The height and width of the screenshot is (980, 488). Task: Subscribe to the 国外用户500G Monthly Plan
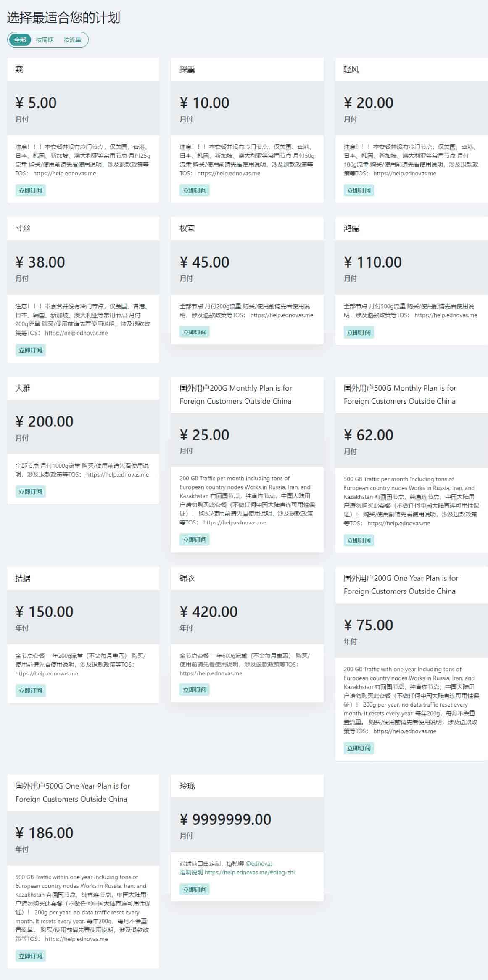coord(359,540)
